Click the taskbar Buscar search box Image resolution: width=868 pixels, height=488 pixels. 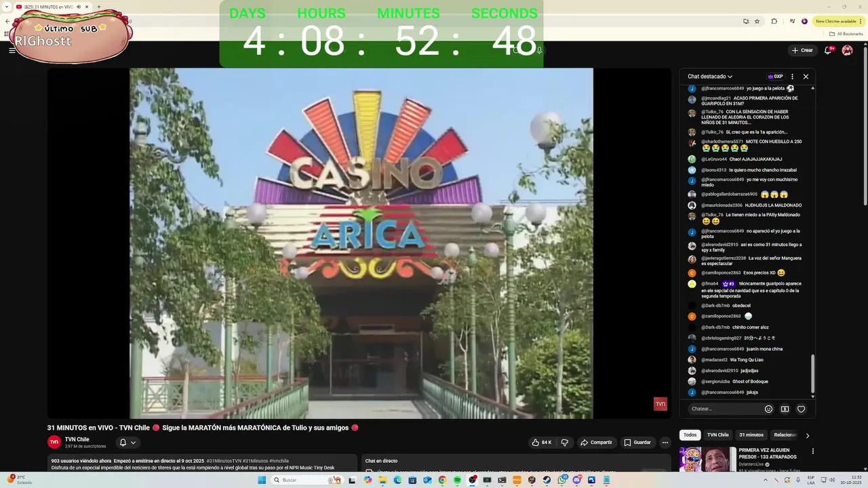(307, 480)
